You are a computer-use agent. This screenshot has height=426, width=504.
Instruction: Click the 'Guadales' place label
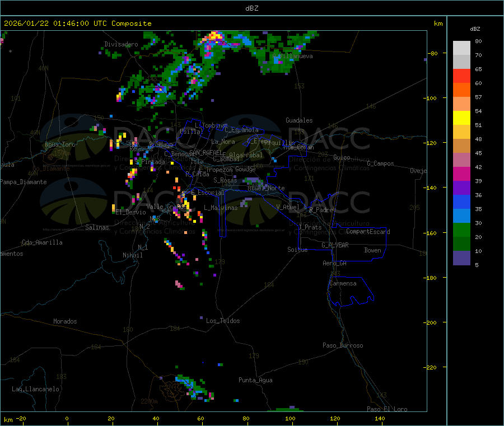point(299,120)
